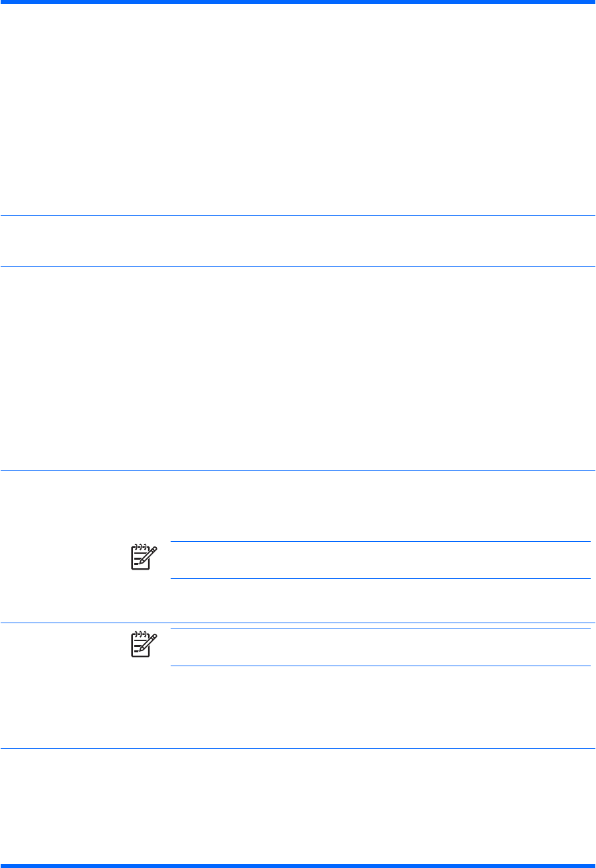
Task: Click the first thin blue divider line
Action: (298, 215)
